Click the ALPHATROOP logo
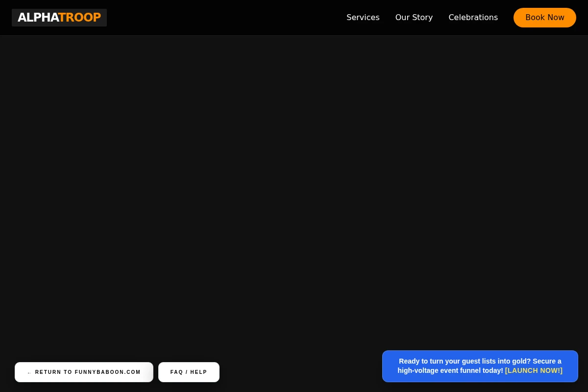The height and width of the screenshot is (392, 588). click(59, 18)
